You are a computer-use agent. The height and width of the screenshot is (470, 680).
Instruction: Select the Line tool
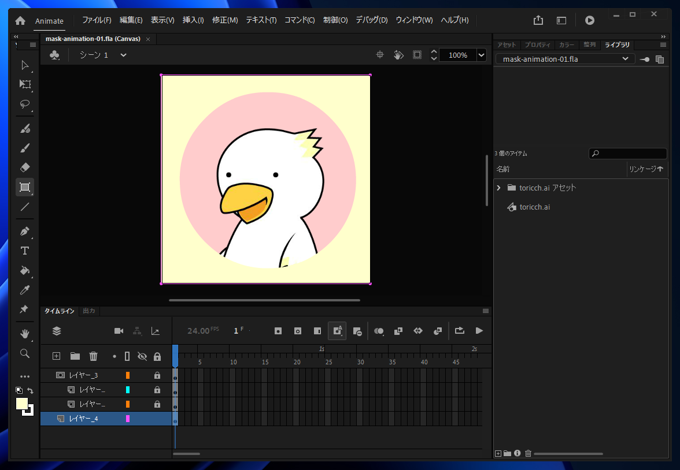[25, 207]
